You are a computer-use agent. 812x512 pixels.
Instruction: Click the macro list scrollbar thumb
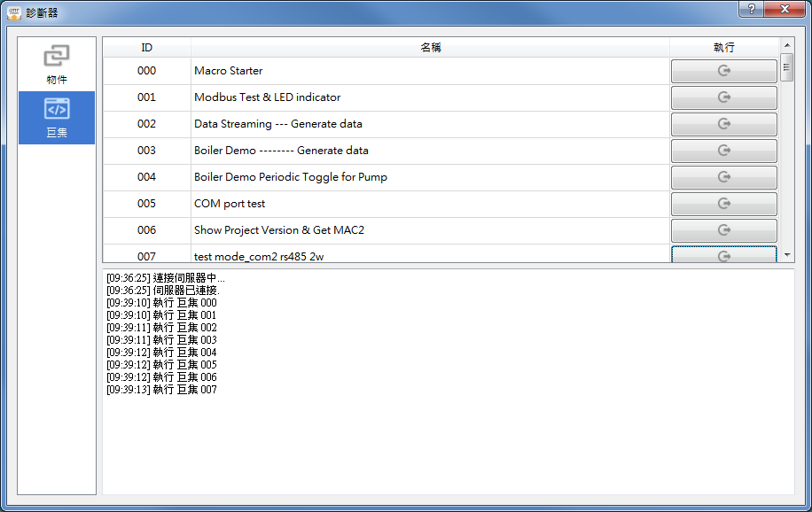[x=786, y=67]
